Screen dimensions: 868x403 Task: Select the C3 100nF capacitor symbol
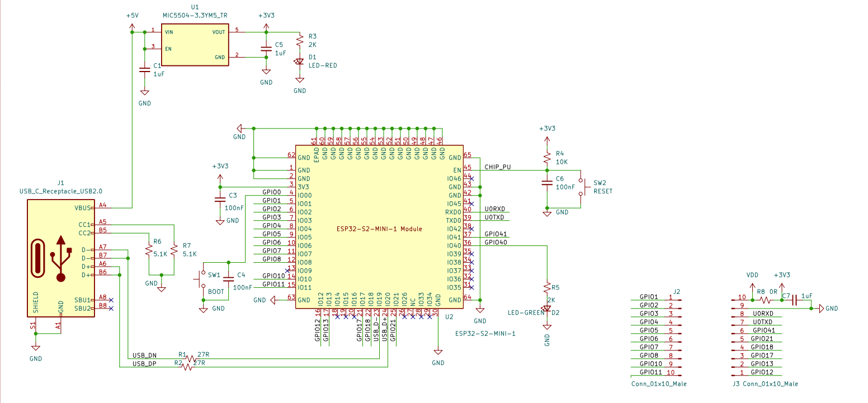click(x=220, y=200)
